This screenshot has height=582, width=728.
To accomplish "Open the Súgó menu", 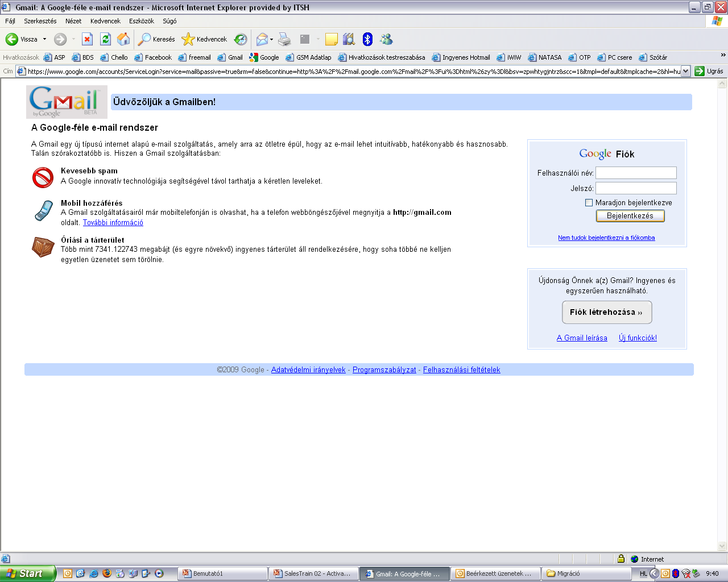I will (169, 21).
